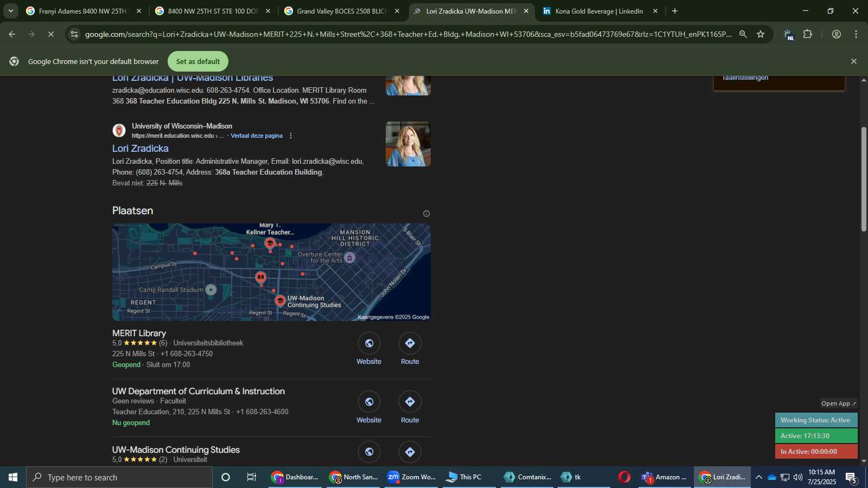Open UW-Madison Continuing Studies listing
This screenshot has width=868, height=488.
click(x=176, y=450)
